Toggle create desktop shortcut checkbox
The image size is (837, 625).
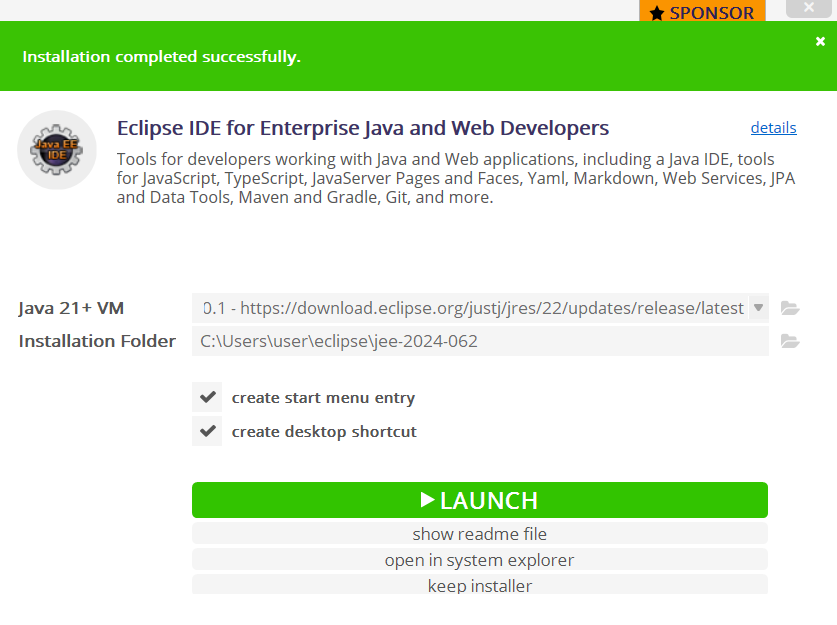tap(207, 431)
